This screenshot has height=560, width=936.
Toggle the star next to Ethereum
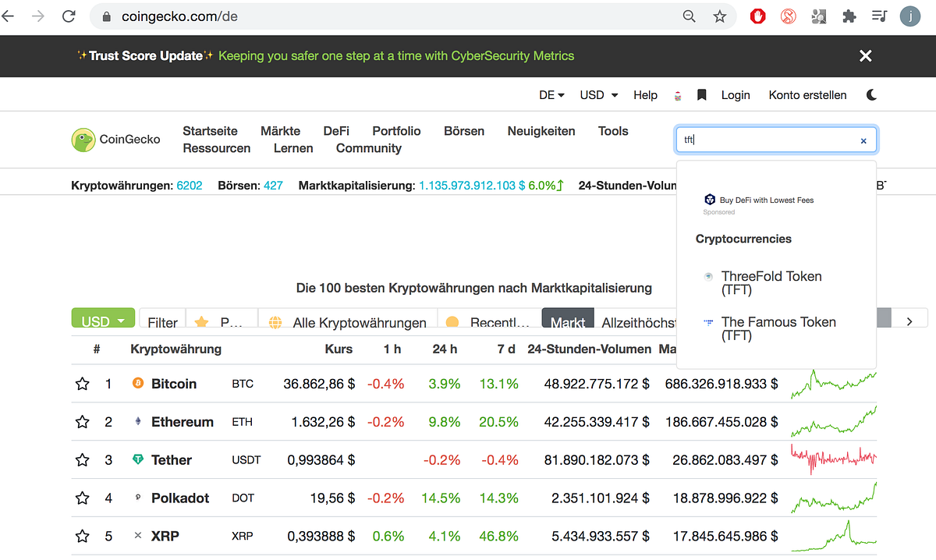82,422
